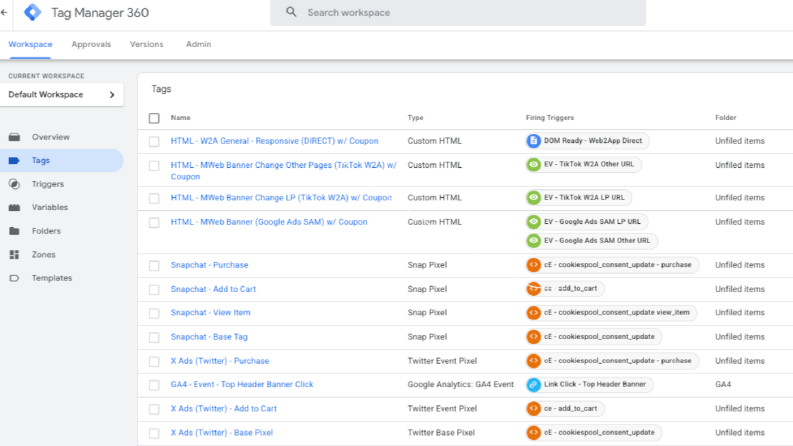The width and height of the screenshot is (793, 446).
Task: Open the HTML - W2A General Responsive tag
Action: coord(274,141)
